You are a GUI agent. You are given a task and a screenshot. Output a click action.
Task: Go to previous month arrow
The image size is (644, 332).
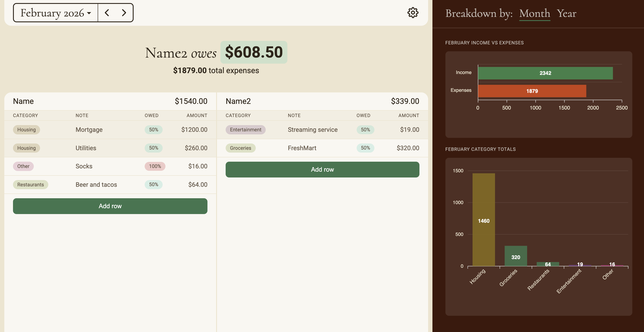[107, 13]
